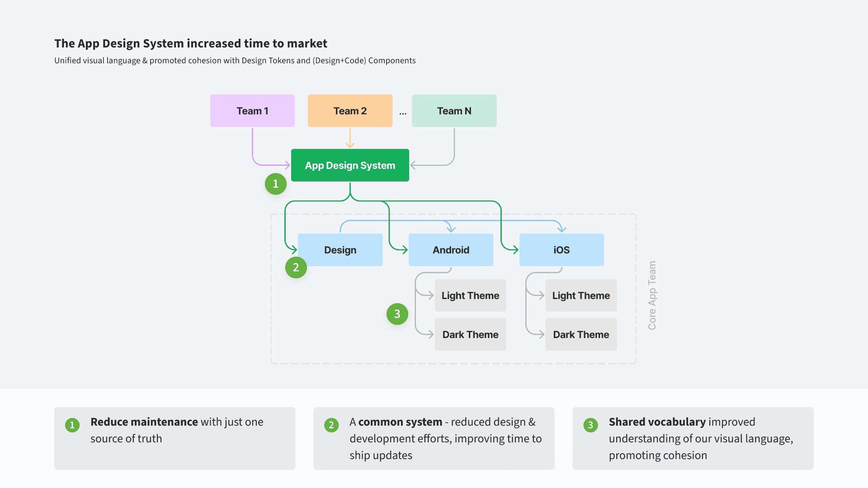Click the green circle 3 next to Android themes
The height and width of the screenshot is (488, 868).
pyautogui.click(x=397, y=314)
